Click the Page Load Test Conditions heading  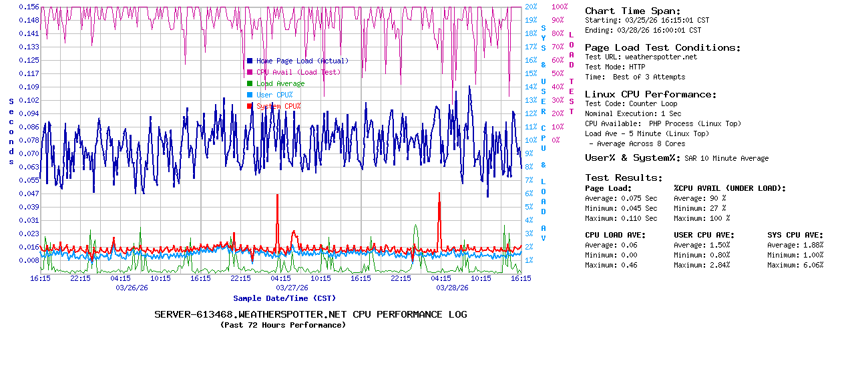pyautogui.click(x=662, y=47)
